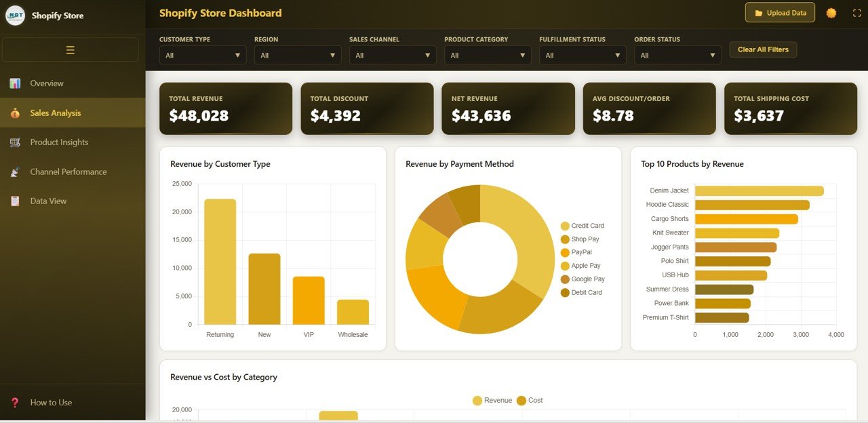This screenshot has height=423, width=868.
Task: Select the Overview bar chart icon
Action: (15, 83)
